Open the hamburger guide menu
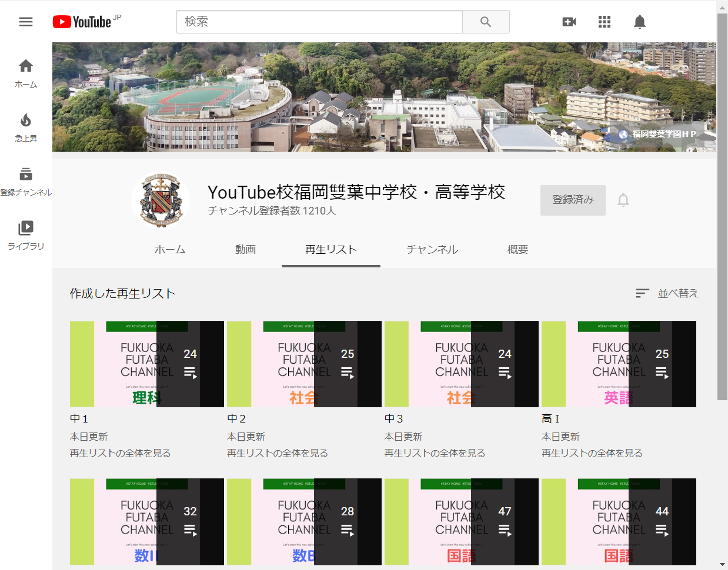The height and width of the screenshot is (570, 728). point(26,22)
